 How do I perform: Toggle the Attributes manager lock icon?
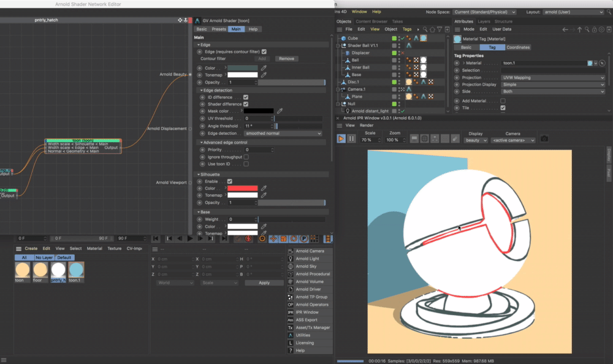point(594,29)
